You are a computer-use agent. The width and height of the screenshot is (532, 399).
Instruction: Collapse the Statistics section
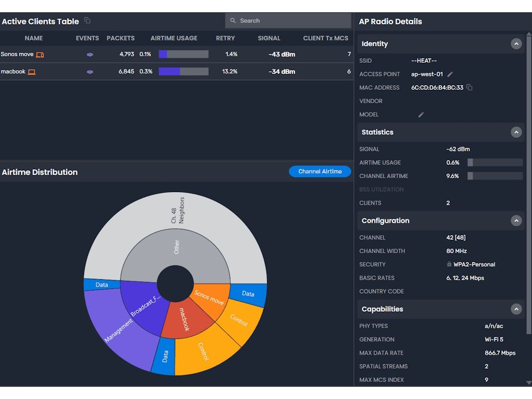tap(516, 132)
